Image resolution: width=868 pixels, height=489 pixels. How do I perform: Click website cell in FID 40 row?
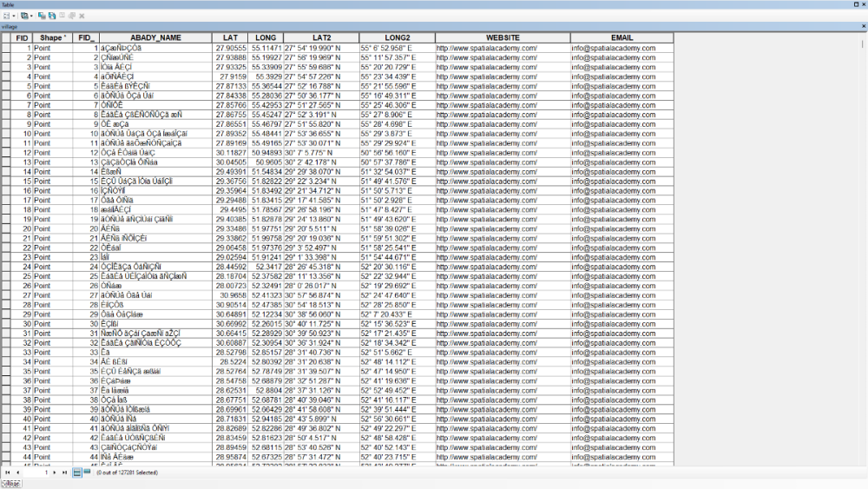click(x=503, y=419)
